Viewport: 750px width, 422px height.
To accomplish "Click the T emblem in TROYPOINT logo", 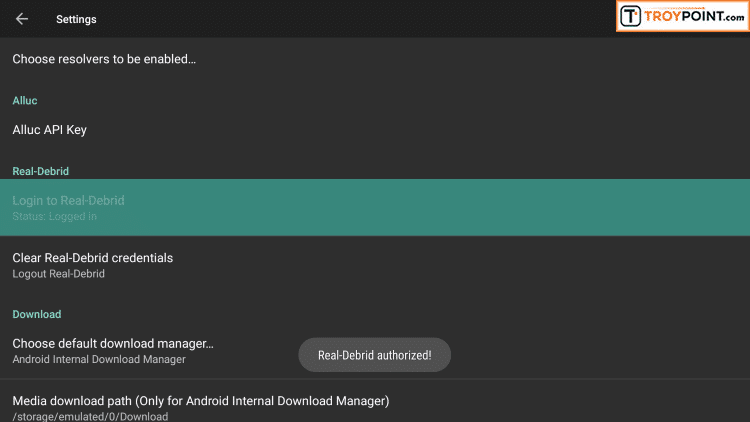I will (x=630, y=16).
